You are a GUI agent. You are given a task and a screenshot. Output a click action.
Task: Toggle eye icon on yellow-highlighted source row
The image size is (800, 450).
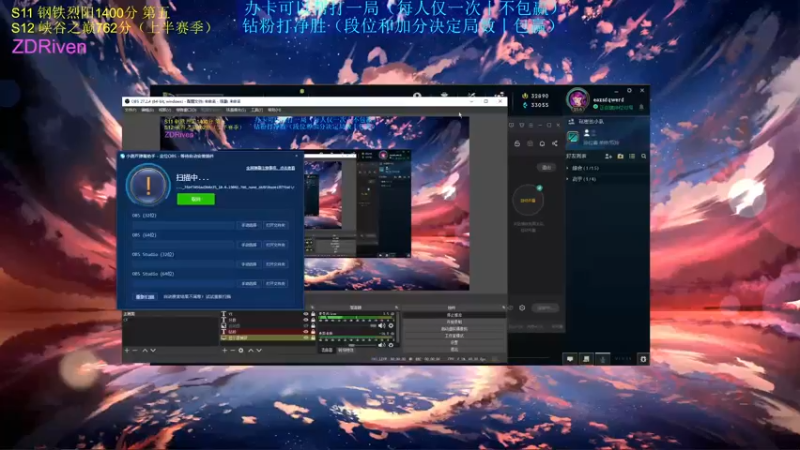tap(306, 338)
